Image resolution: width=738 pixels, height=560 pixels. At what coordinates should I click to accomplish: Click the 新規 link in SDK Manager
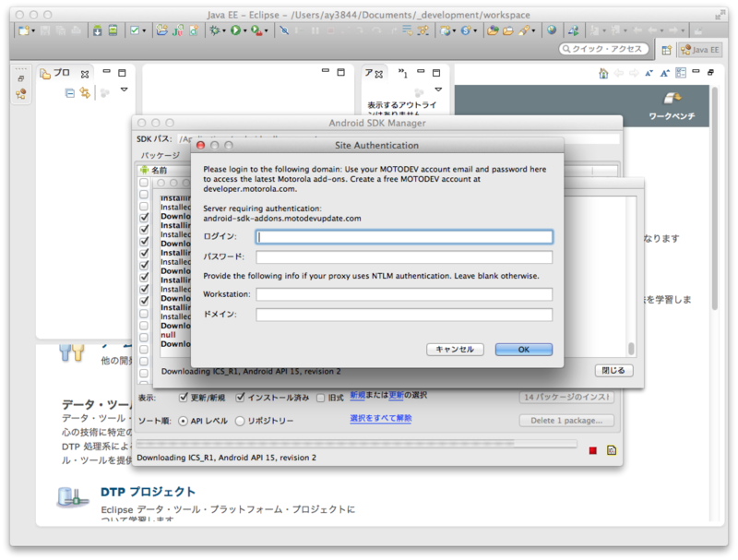tap(357, 395)
